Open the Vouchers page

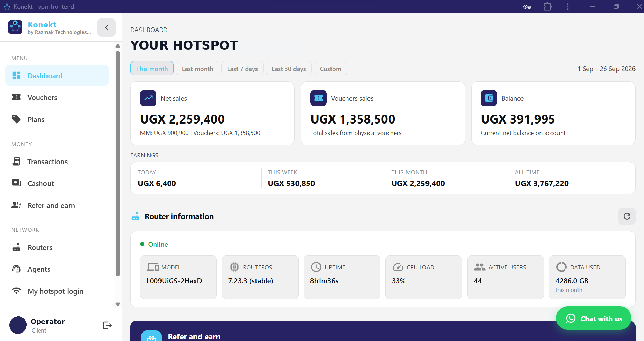tap(57, 97)
